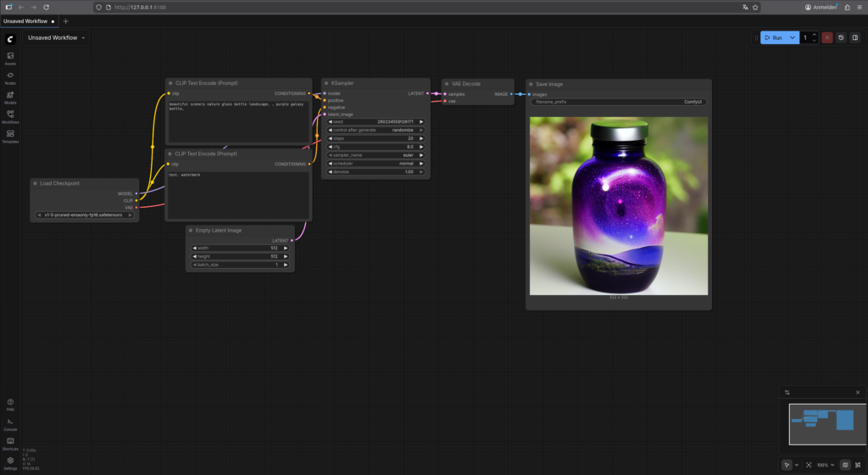This screenshot has width=868, height=475.
Task: Open the Workflows sidebar tab
Action: tap(10, 116)
